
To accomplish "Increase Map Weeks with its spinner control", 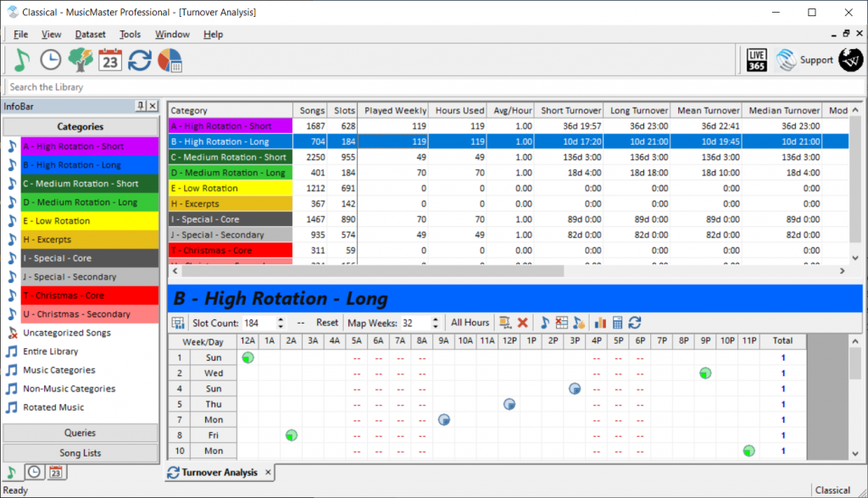I will coord(435,319).
